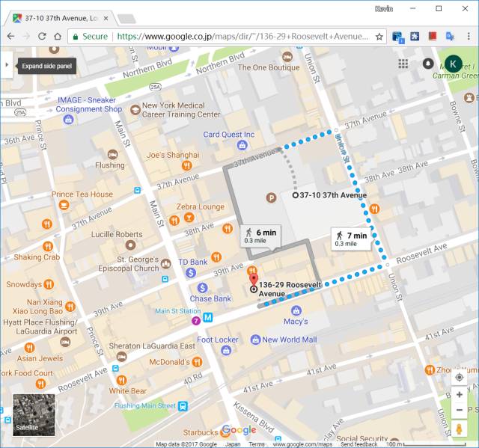Click the Japan region link
479x448 pixels.
click(x=233, y=444)
